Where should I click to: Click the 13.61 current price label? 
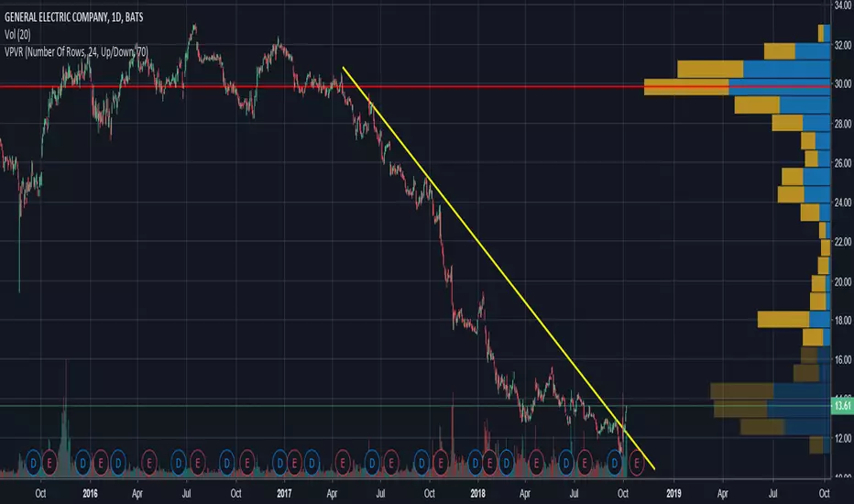pos(842,405)
